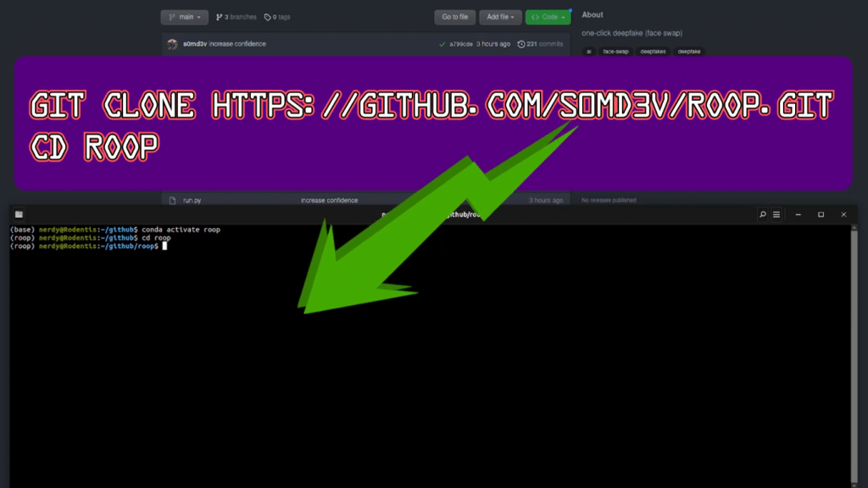The height and width of the screenshot is (488, 868).
Task: Expand the Add file dropdown
Action: pyautogui.click(x=500, y=17)
